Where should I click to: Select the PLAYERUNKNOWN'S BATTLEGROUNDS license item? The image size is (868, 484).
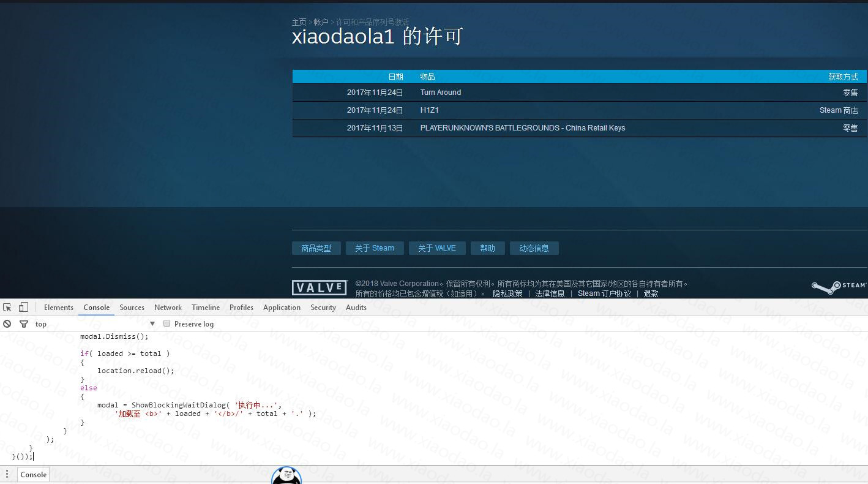pos(523,128)
